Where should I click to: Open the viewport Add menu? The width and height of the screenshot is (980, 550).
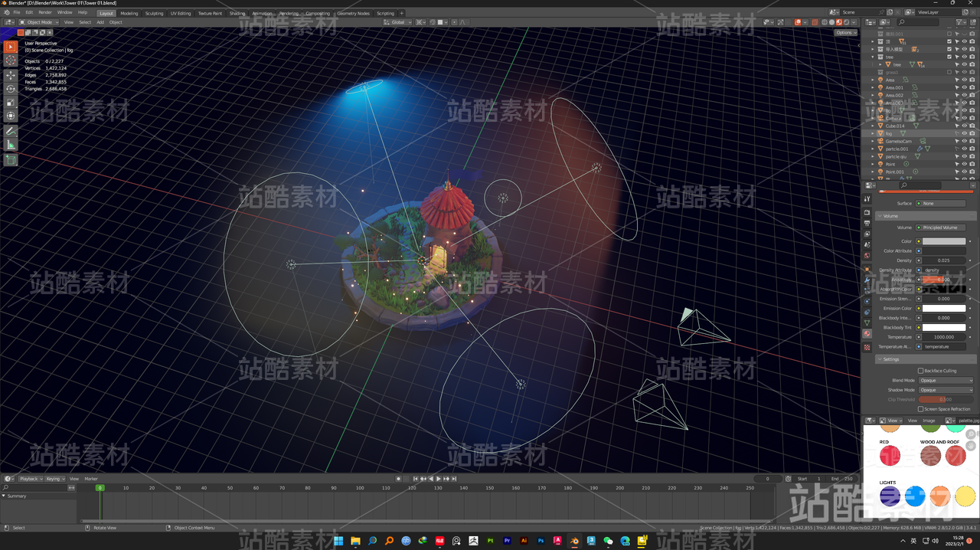[x=100, y=22]
